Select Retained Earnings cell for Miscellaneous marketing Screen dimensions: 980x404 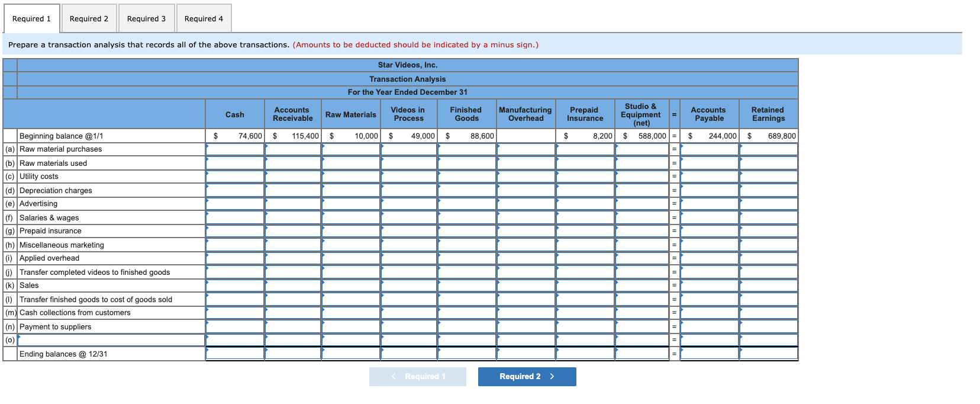pyautogui.click(x=769, y=245)
